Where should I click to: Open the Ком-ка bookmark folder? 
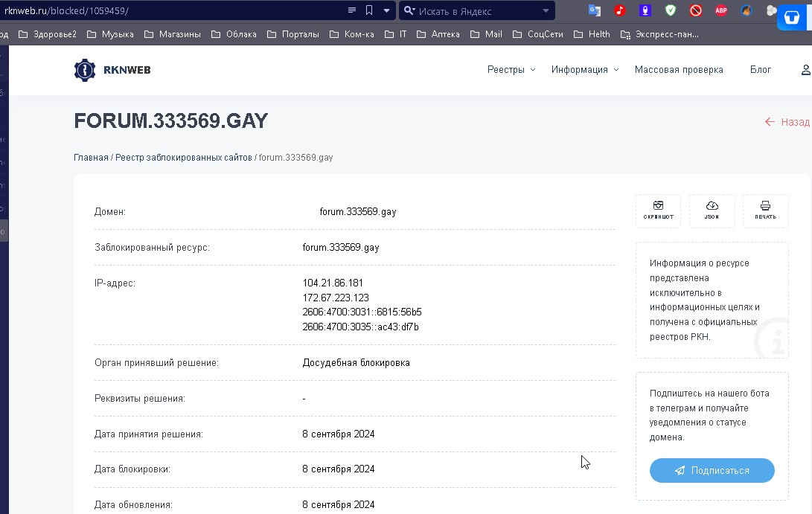click(351, 34)
